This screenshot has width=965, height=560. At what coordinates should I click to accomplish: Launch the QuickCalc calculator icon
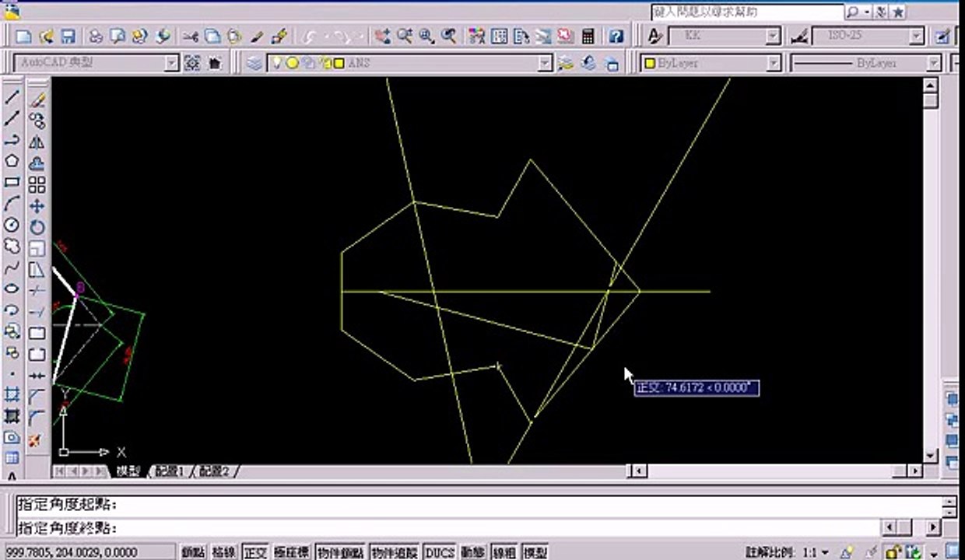[588, 37]
